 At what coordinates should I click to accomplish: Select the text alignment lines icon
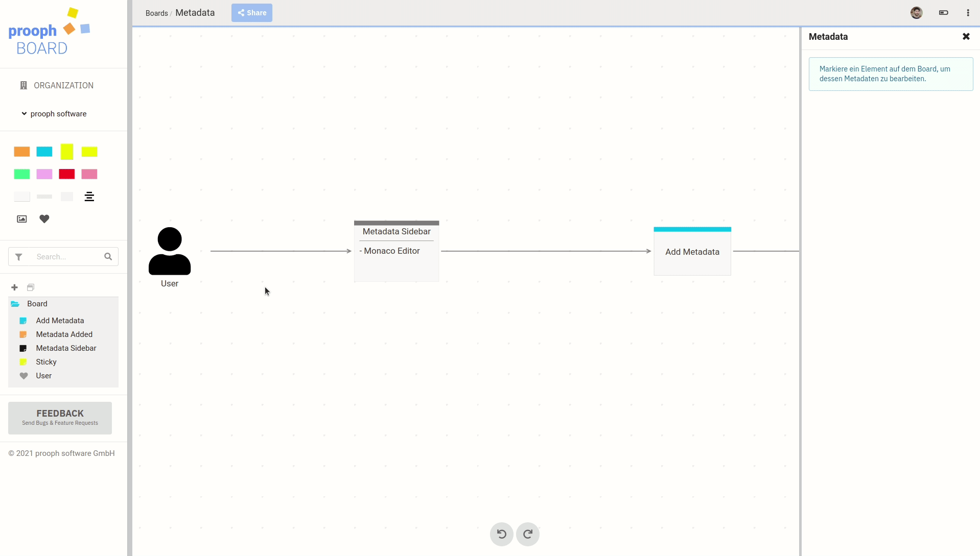point(89,197)
